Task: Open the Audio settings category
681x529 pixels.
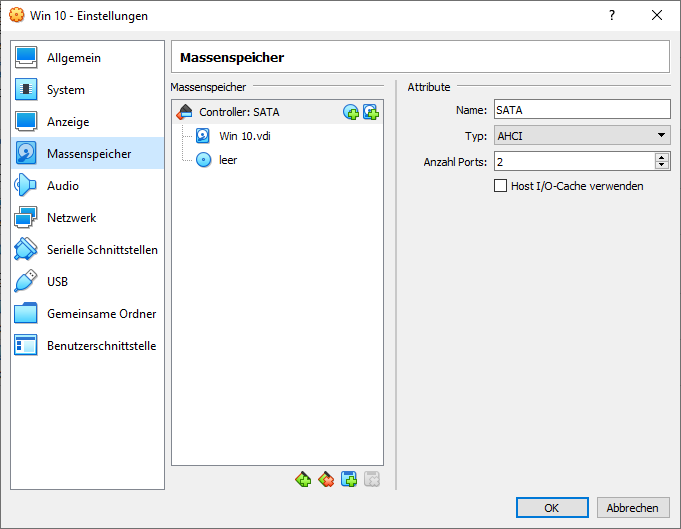Action: click(87, 185)
